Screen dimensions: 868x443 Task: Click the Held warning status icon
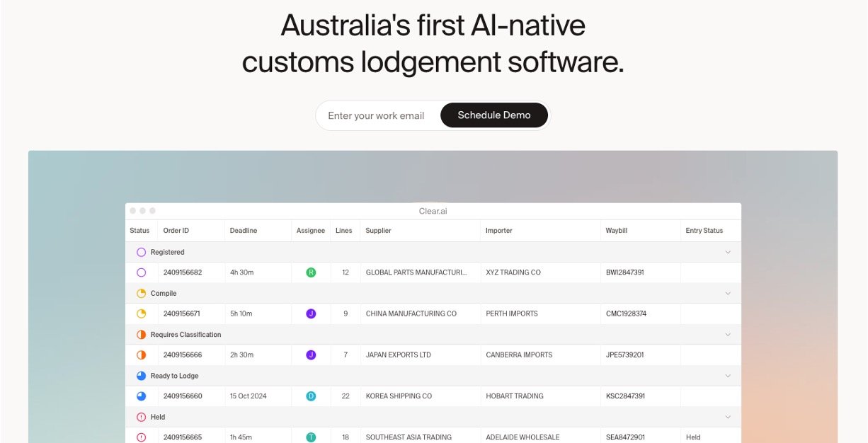142,417
